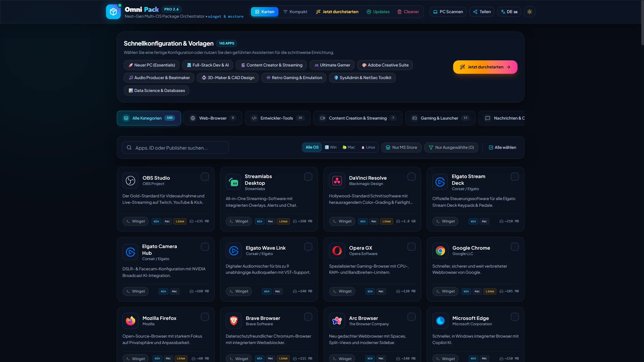Select the Google Chrome checkbox
The width and height of the screenshot is (644, 362).
tap(515, 247)
